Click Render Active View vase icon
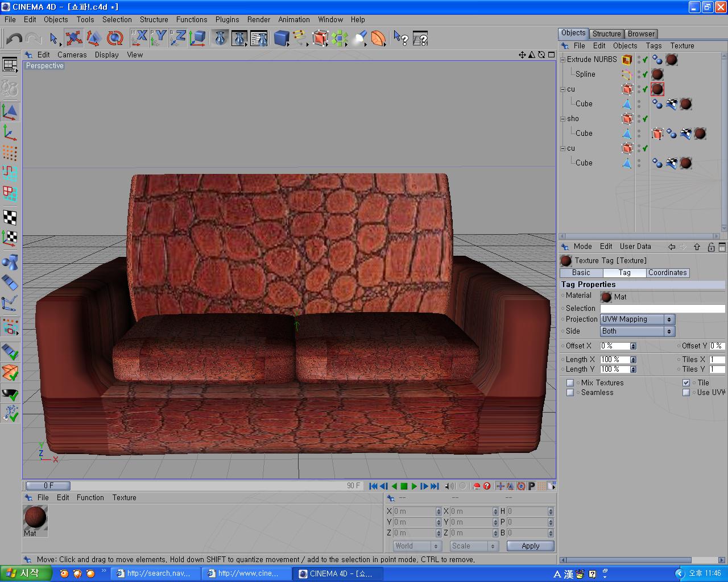This screenshot has width=728, height=582. 220,38
